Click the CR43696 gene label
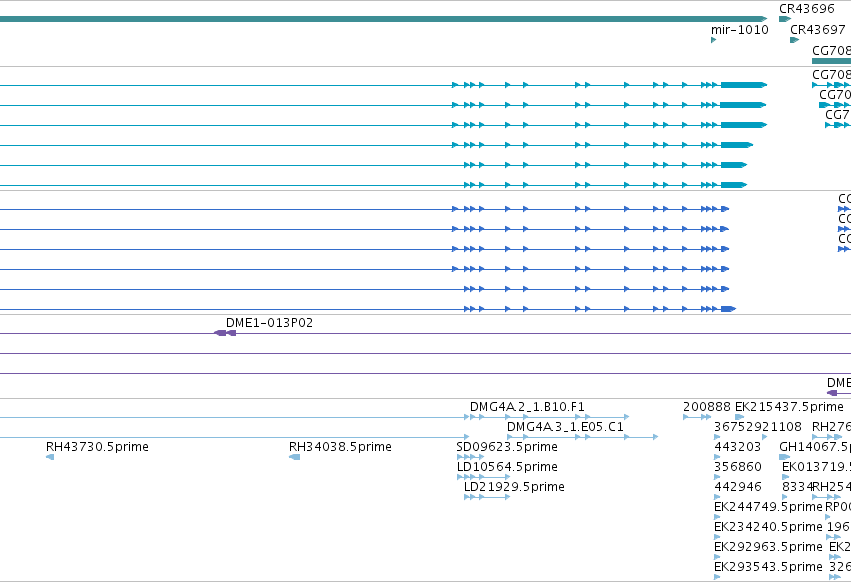851x582 pixels. tap(806, 9)
